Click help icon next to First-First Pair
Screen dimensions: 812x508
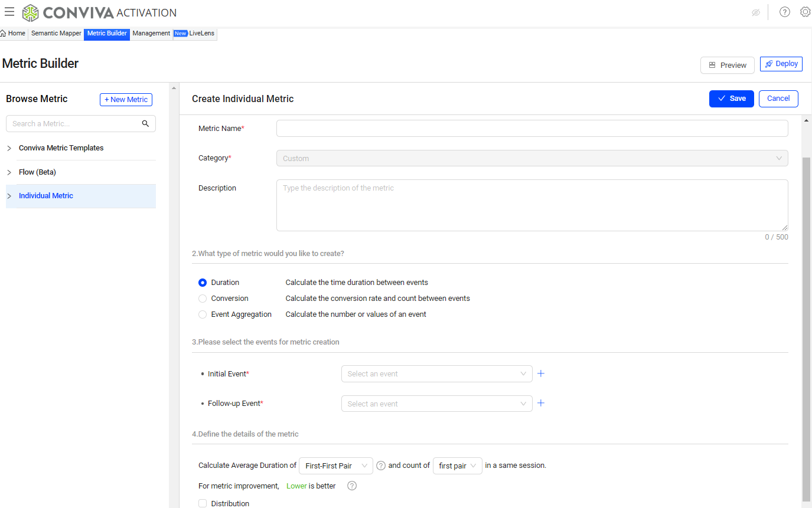(x=381, y=466)
